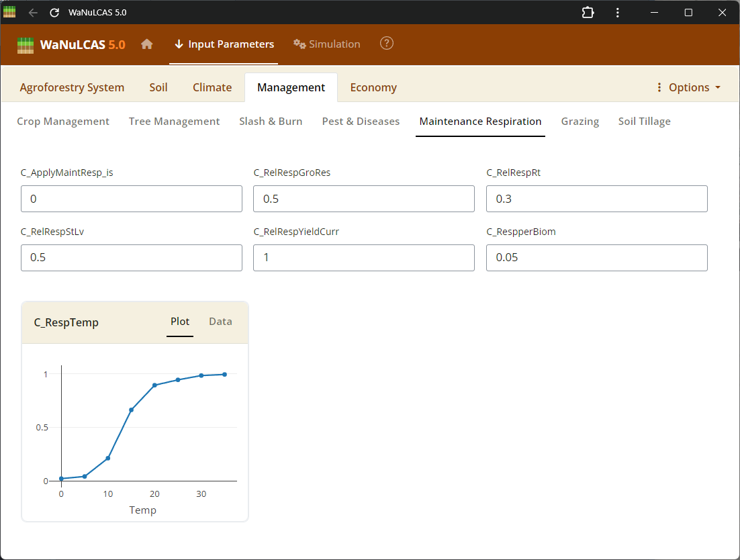
Task: Open the Input Parameters menu
Action: click(x=224, y=44)
